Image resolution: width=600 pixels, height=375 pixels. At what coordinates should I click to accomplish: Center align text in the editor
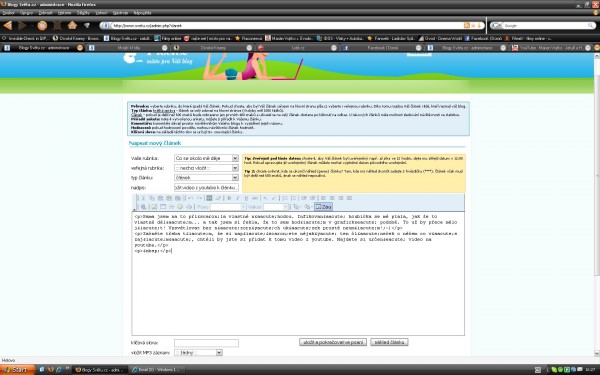(332, 198)
